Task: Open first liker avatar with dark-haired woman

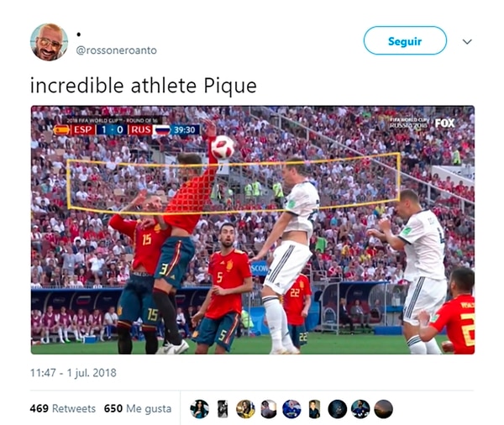Action: [200, 409]
